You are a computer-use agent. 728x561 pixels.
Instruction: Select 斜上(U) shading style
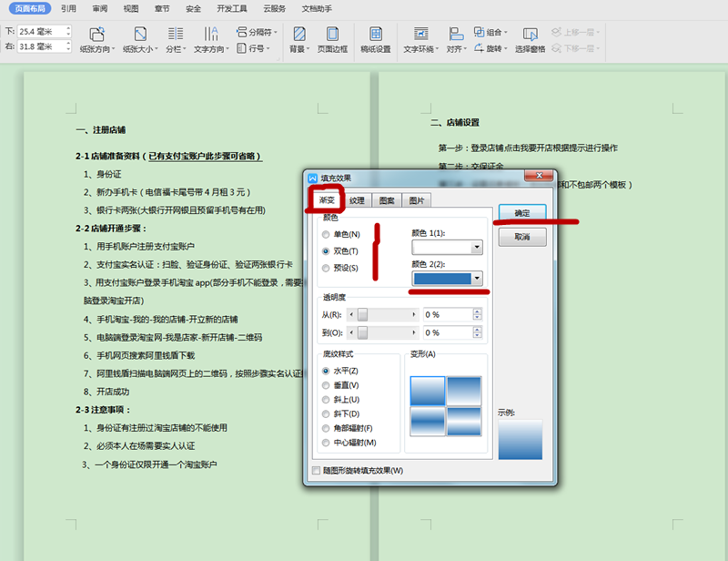(340, 400)
